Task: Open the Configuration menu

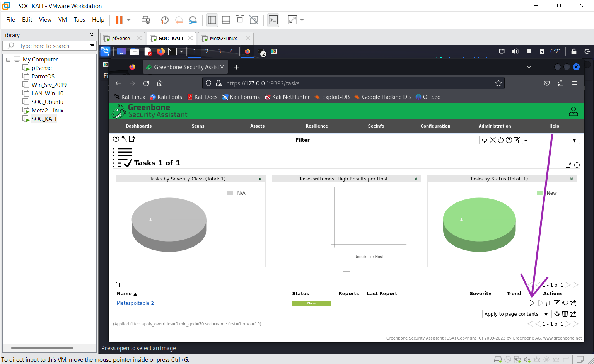Action: click(x=435, y=126)
